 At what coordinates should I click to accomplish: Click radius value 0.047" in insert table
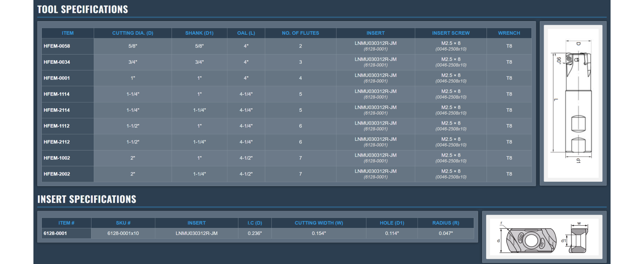[x=446, y=233]
